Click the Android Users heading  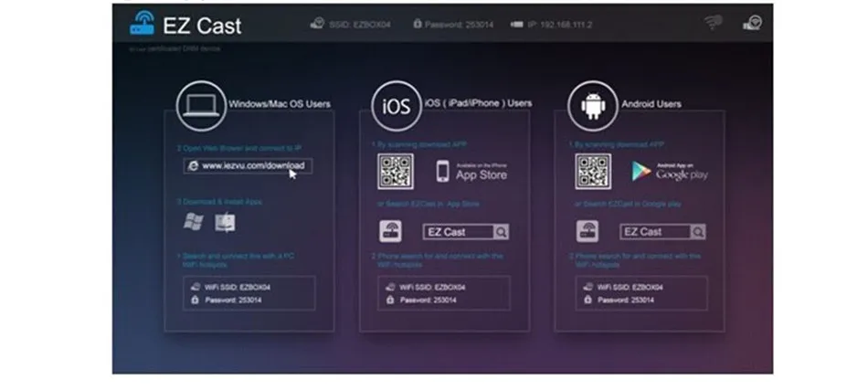(x=651, y=104)
